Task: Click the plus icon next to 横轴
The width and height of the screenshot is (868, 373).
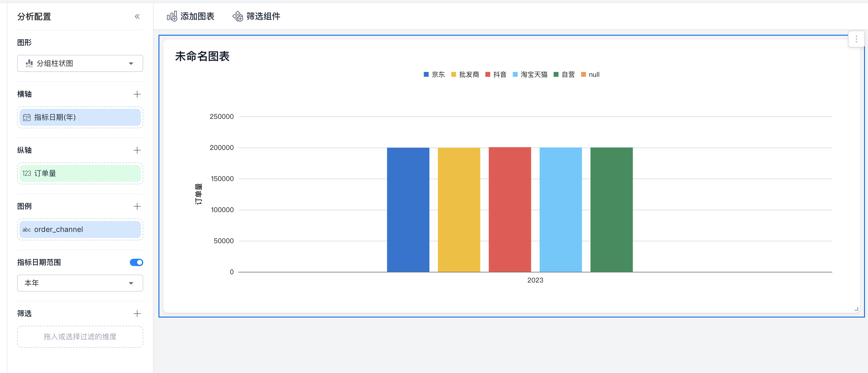Action: (137, 94)
